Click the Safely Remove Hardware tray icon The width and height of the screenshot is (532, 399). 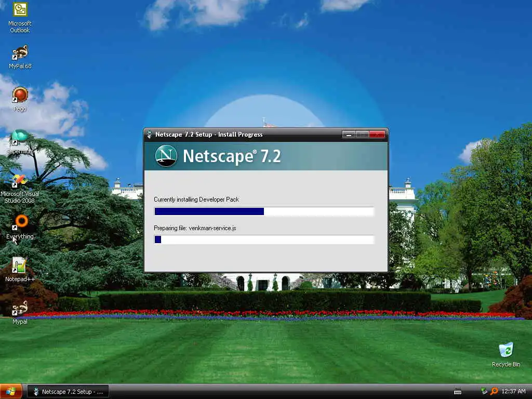[484, 391]
